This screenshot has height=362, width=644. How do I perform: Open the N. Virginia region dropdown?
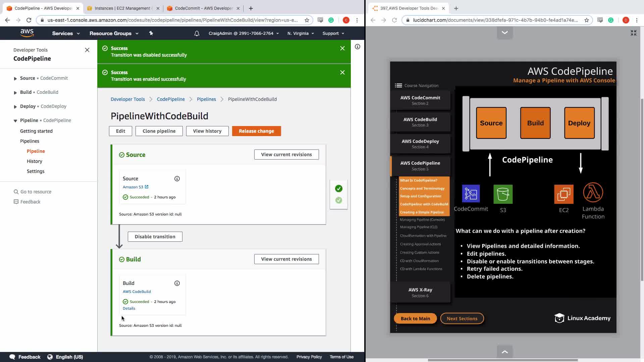click(x=301, y=34)
